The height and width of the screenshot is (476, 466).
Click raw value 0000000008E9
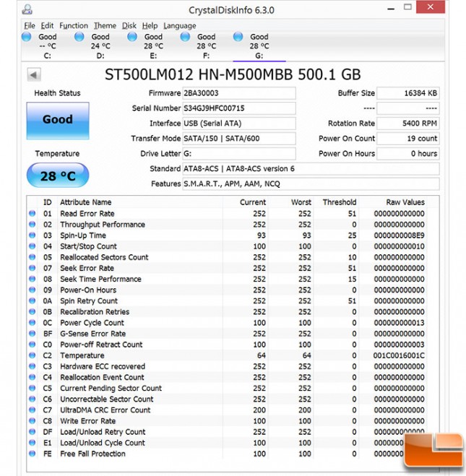(x=399, y=235)
